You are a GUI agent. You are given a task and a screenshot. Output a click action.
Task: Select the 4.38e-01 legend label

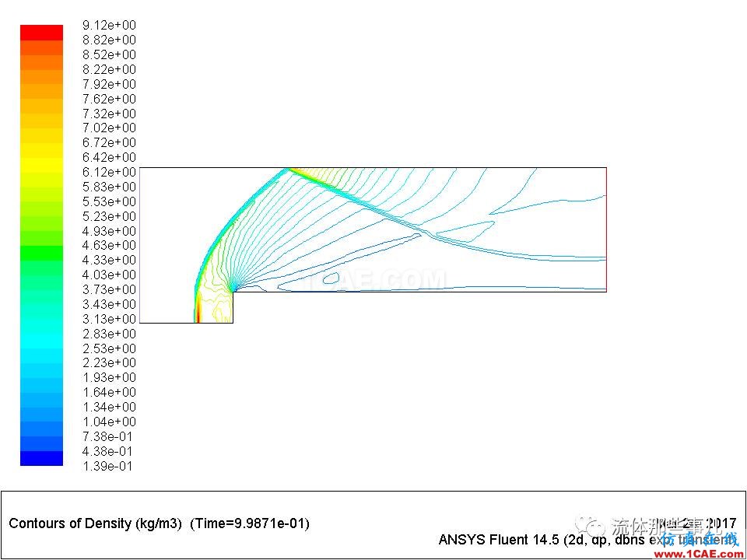(107, 451)
